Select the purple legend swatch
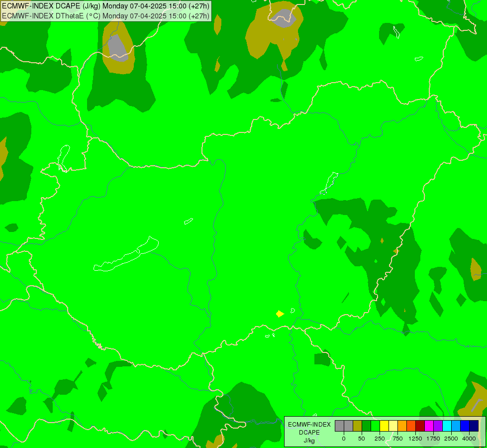This screenshot has width=487, height=448. tap(438, 426)
